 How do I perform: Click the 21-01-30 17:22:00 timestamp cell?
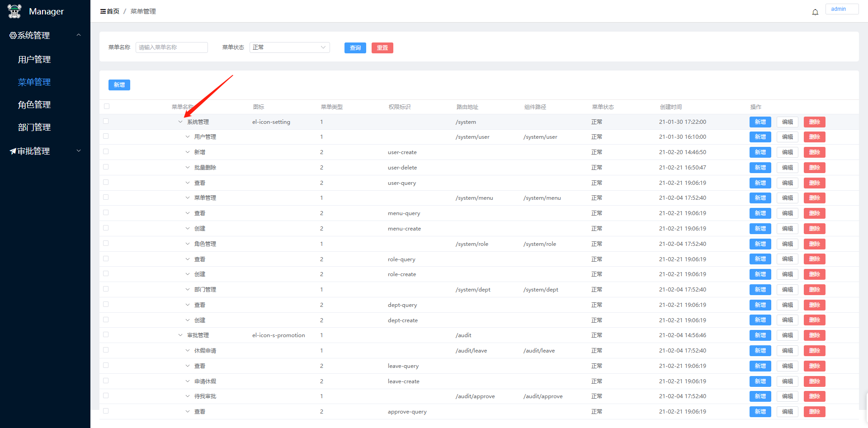coord(683,122)
